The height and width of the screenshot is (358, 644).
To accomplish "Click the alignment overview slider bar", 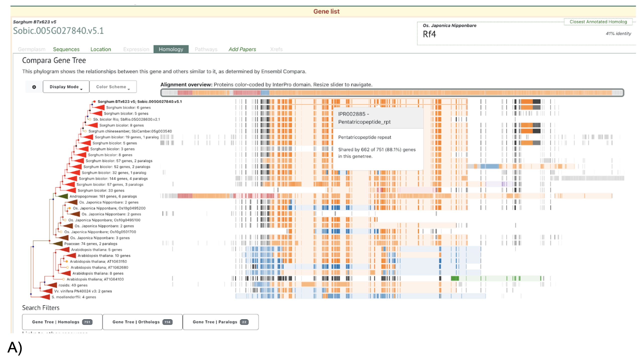I will [x=392, y=93].
